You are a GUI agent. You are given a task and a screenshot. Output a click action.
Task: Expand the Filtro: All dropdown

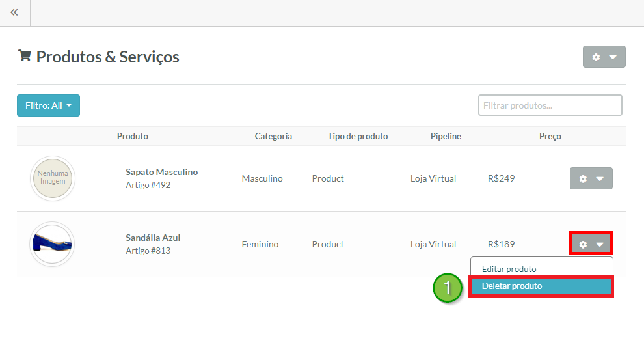[48, 105]
